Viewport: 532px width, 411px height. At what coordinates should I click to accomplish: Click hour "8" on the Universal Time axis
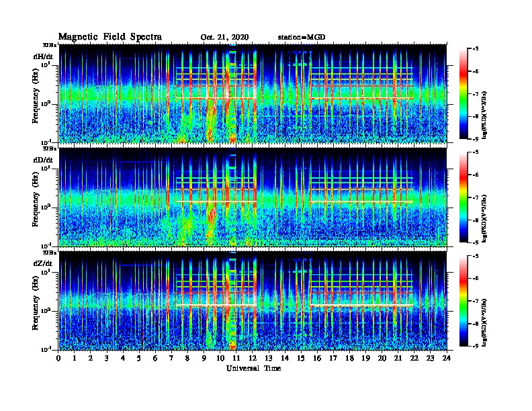(187, 358)
